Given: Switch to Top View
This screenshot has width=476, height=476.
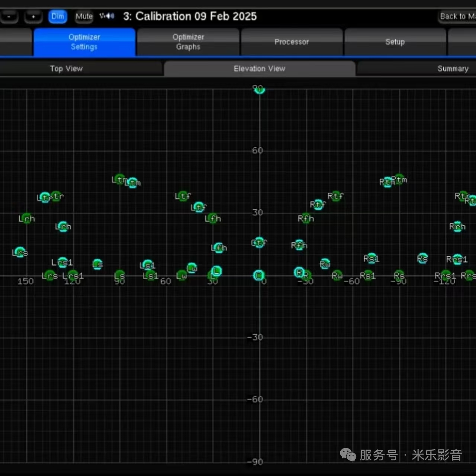Looking at the screenshot, I should tap(67, 69).
